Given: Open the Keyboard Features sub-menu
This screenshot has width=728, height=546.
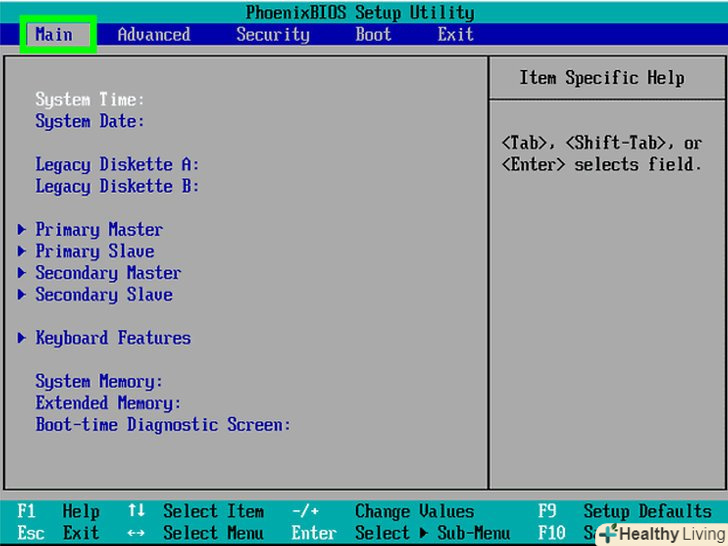Looking at the screenshot, I should pyautogui.click(x=113, y=338).
